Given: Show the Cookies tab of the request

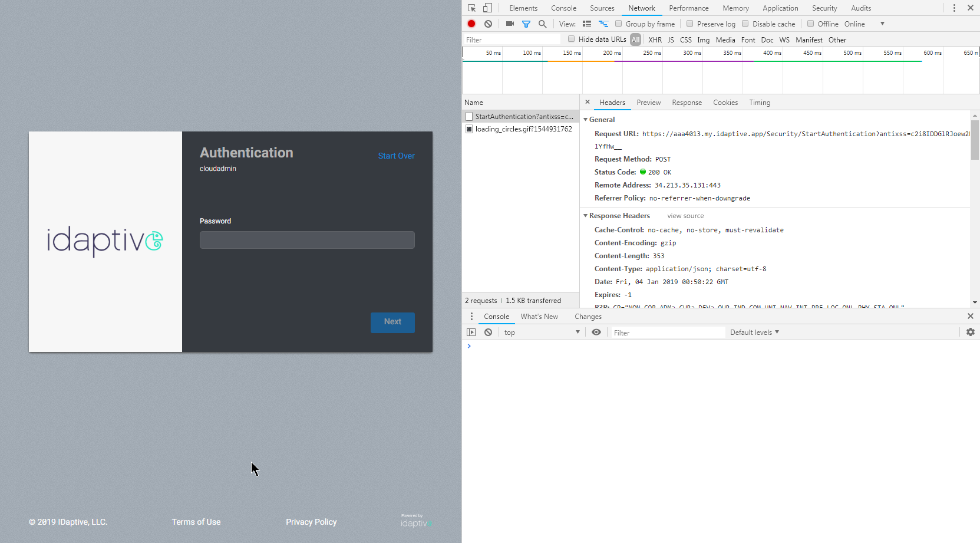Looking at the screenshot, I should pyautogui.click(x=725, y=103).
